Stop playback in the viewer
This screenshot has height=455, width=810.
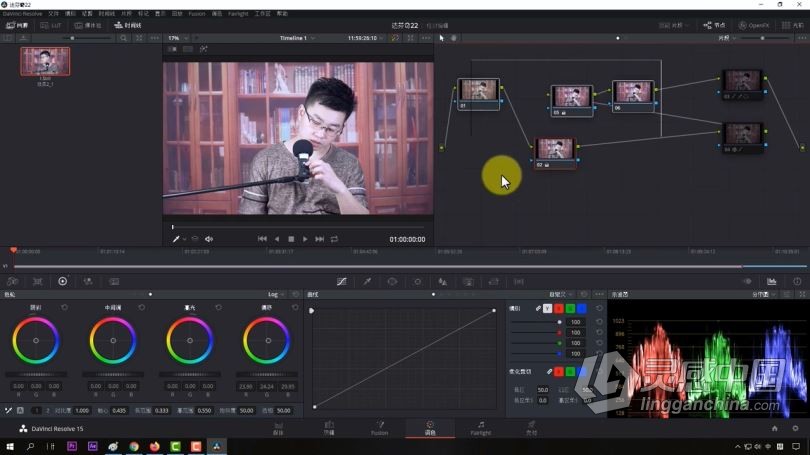coord(291,239)
